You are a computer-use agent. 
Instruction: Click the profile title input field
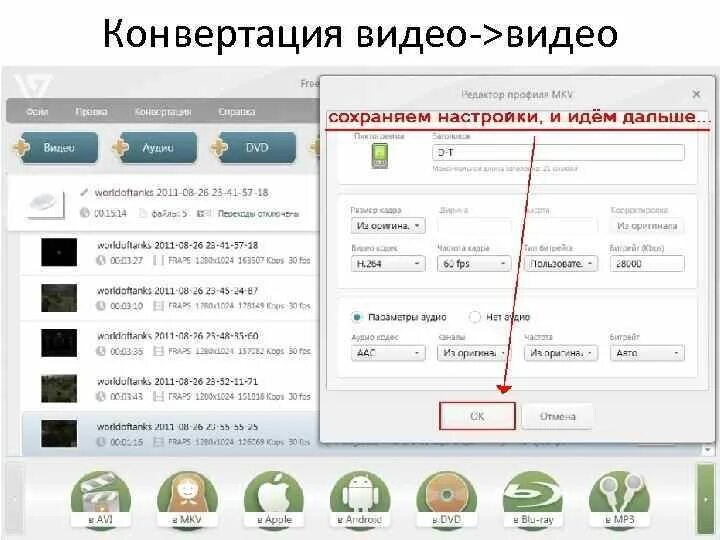tap(558, 152)
